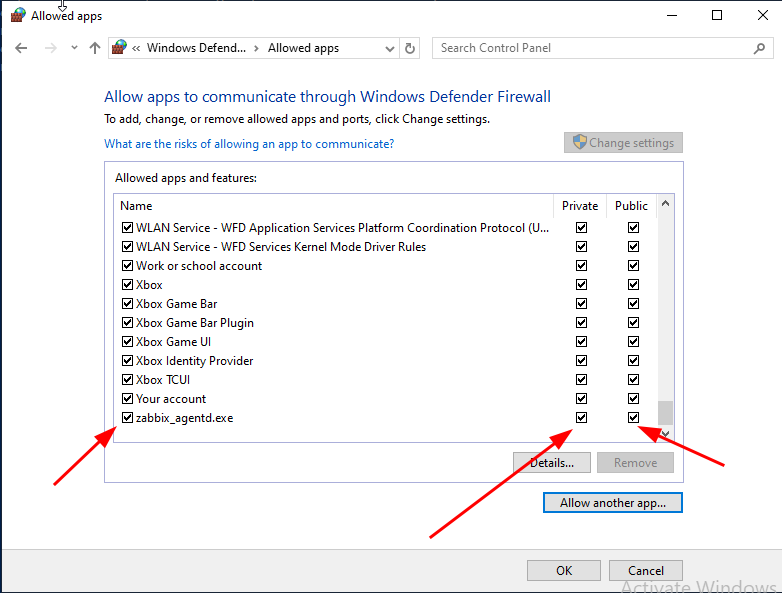Click the apps list scrollbar thumb
The height and width of the screenshot is (593, 782).
click(665, 413)
